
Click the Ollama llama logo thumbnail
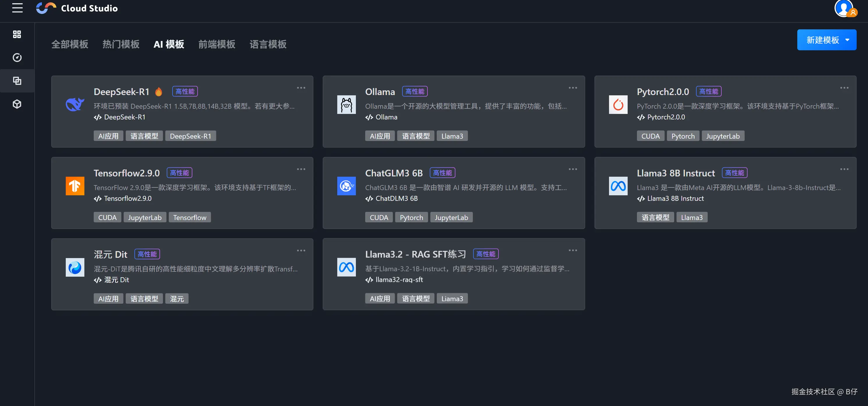(x=346, y=105)
